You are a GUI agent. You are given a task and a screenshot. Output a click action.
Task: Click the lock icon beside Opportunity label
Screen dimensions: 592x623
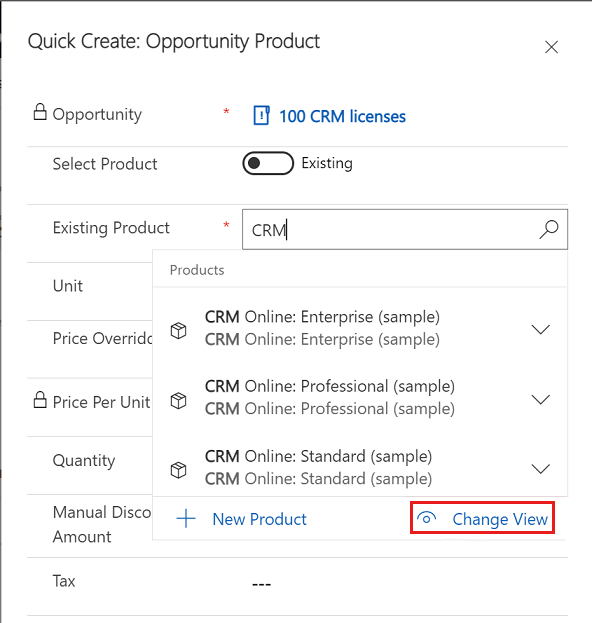tap(40, 112)
